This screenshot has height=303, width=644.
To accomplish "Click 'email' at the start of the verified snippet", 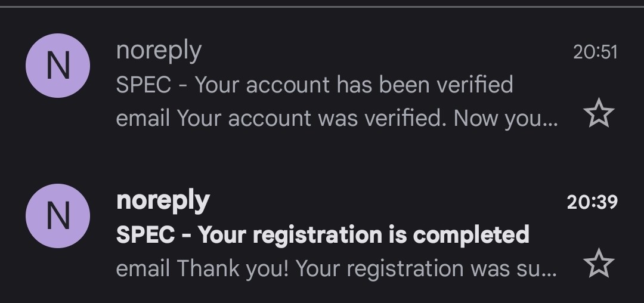I will [142, 119].
